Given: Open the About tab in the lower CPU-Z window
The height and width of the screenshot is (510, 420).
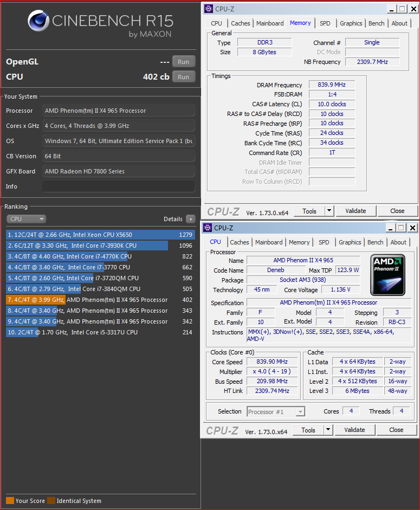Looking at the screenshot, I should tap(398, 242).
